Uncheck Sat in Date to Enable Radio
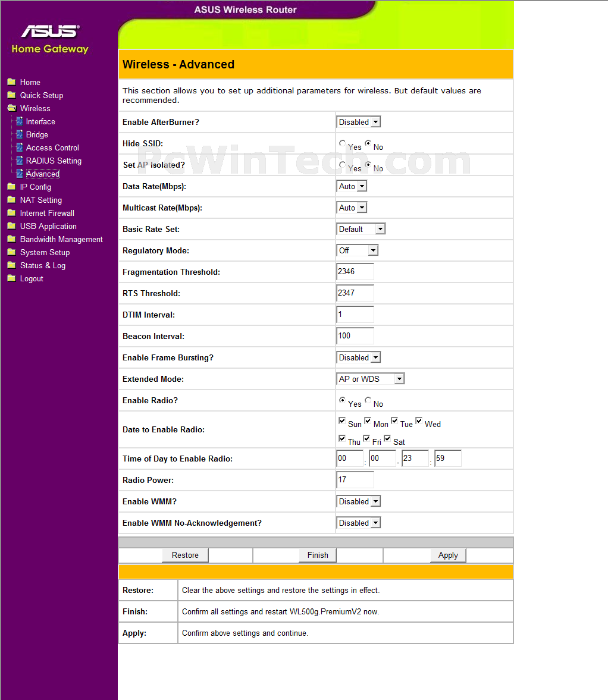 tap(387, 438)
